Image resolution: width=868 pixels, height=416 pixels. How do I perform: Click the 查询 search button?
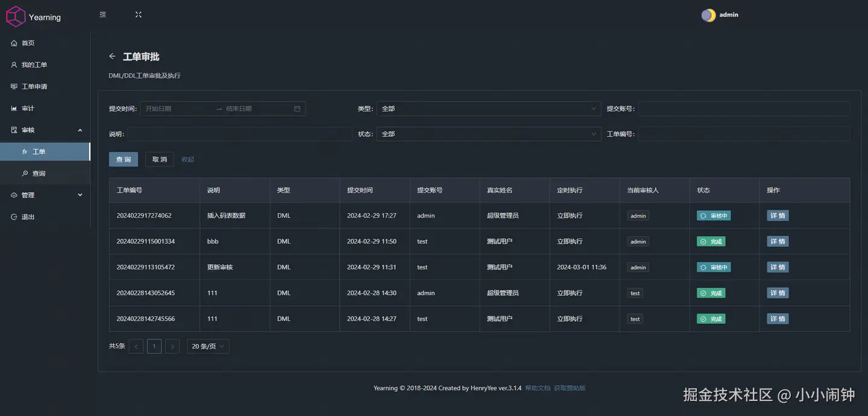124,159
